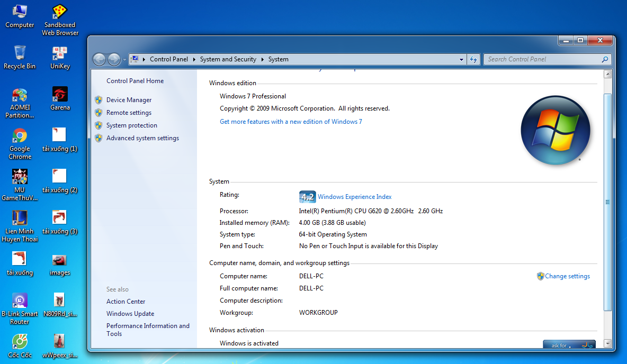Click the Back navigation arrow button
627x364 pixels.
coord(99,59)
